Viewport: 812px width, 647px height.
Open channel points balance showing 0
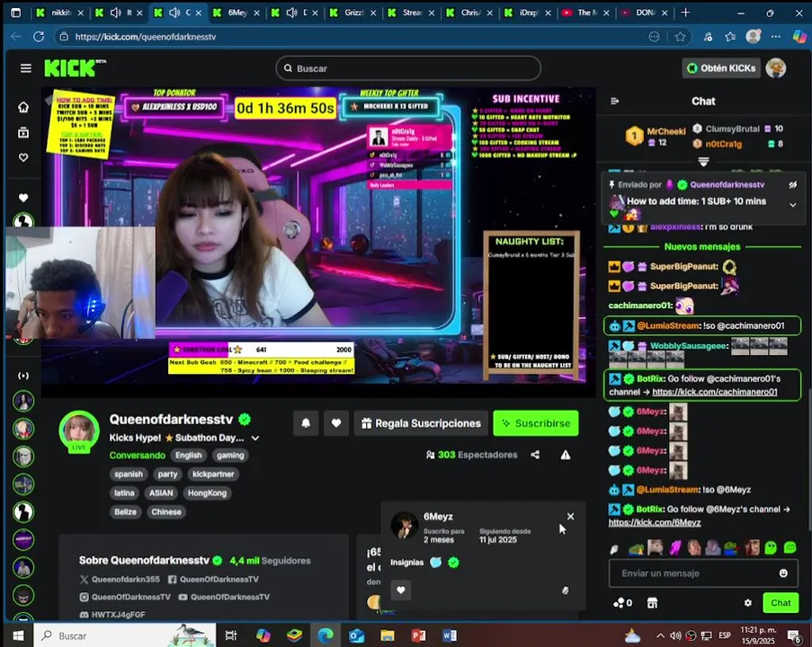[x=622, y=602]
